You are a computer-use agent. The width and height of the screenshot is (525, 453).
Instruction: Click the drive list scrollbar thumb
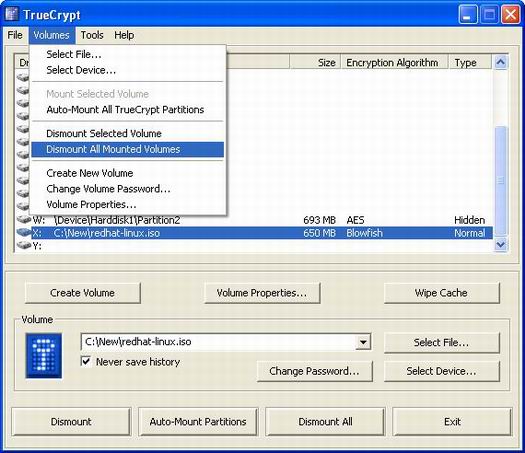point(501,181)
